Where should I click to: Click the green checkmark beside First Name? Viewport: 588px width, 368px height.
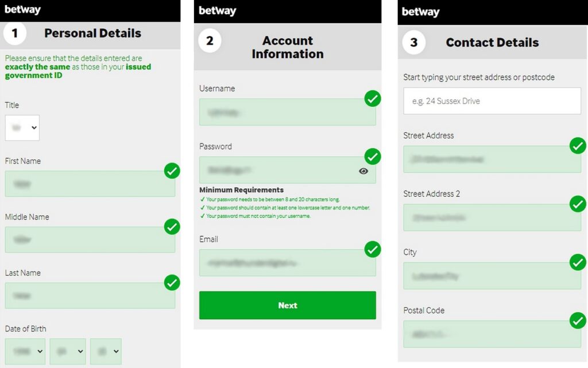171,171
